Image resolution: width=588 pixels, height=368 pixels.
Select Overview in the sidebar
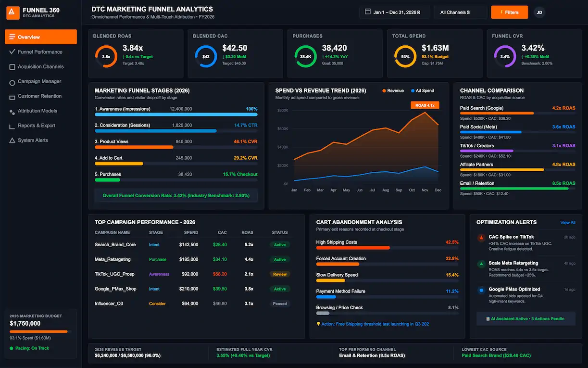pos(41,37)
